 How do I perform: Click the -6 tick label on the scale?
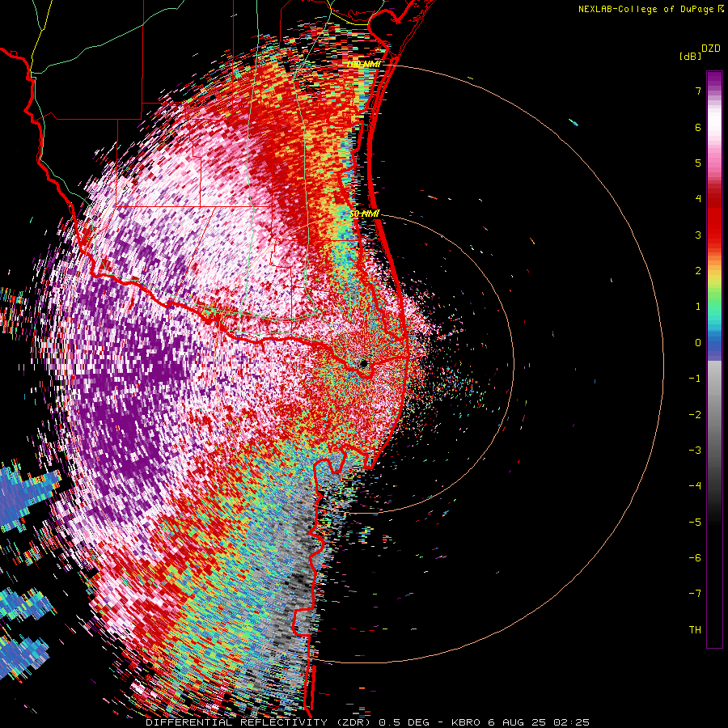[695, 557]
